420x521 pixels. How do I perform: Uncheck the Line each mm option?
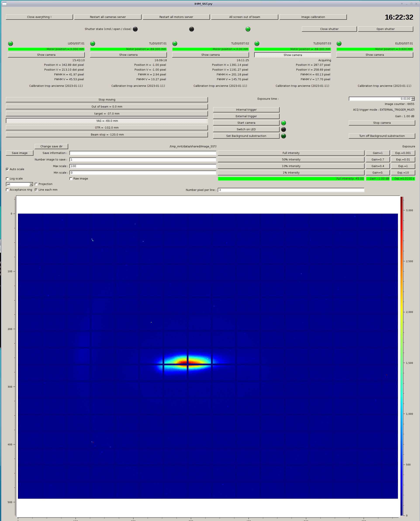pyautogui.click(x=36, y=190)
